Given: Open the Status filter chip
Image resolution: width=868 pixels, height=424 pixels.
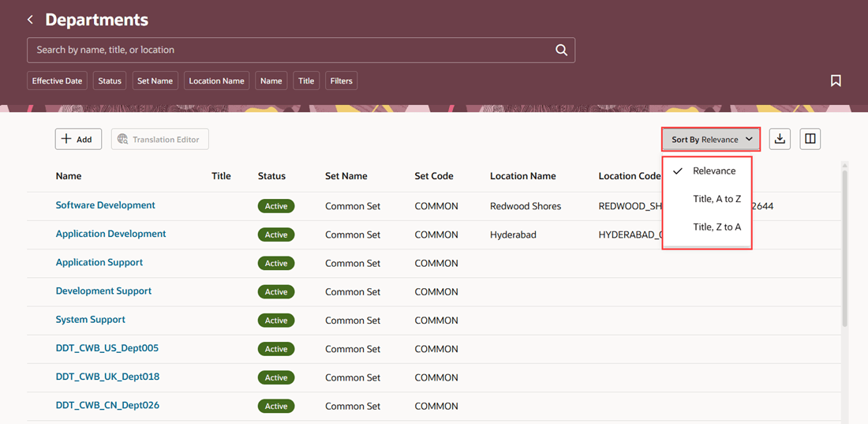Looking at the screenshot, I should click(x=110, y=81).
